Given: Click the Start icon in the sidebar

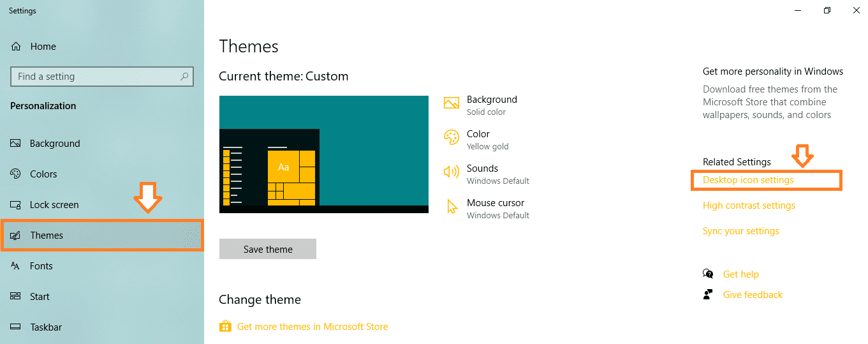Looking at the screenshot, I should [x=16, y=297].
